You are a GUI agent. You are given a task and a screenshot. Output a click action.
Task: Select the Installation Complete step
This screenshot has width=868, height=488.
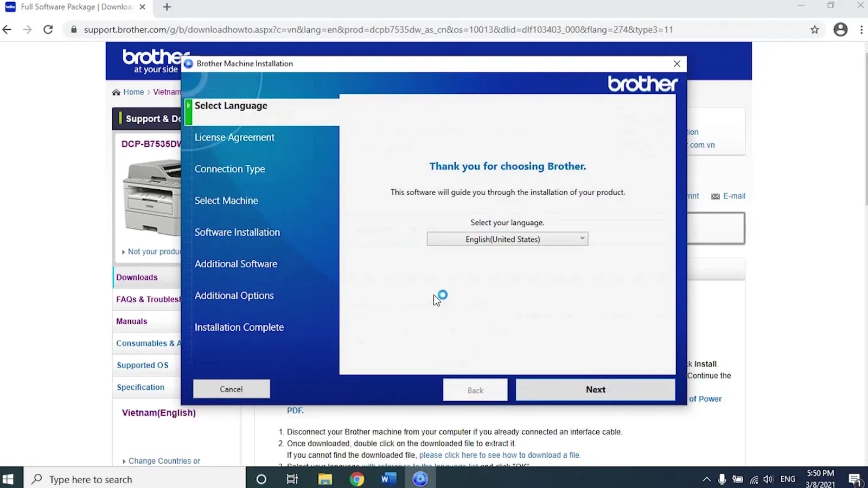(x=239, y=328)
